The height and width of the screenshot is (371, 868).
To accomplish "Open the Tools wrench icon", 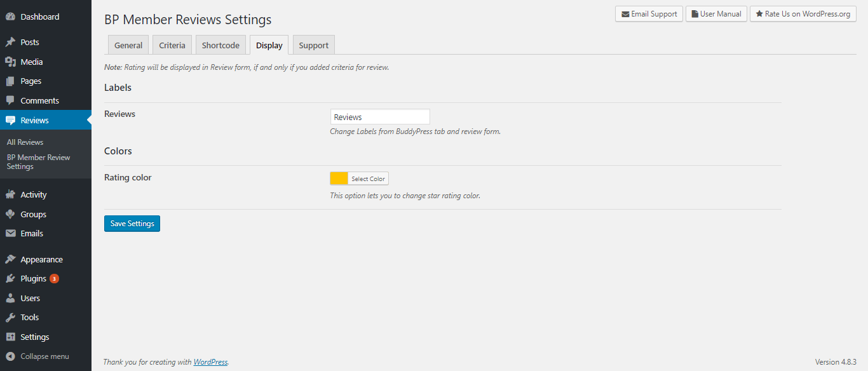I will pos(10,317).
